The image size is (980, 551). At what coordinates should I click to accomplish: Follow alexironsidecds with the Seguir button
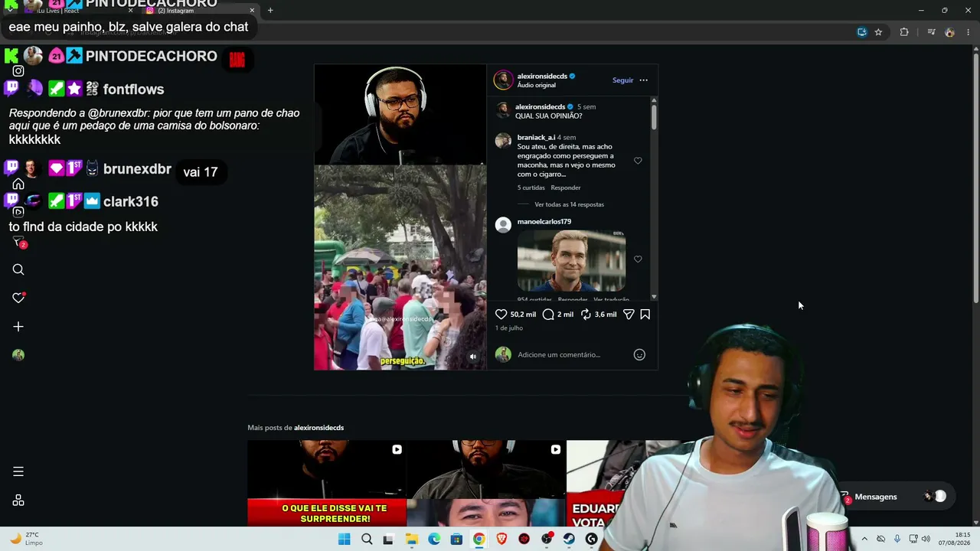pos(622,80)
